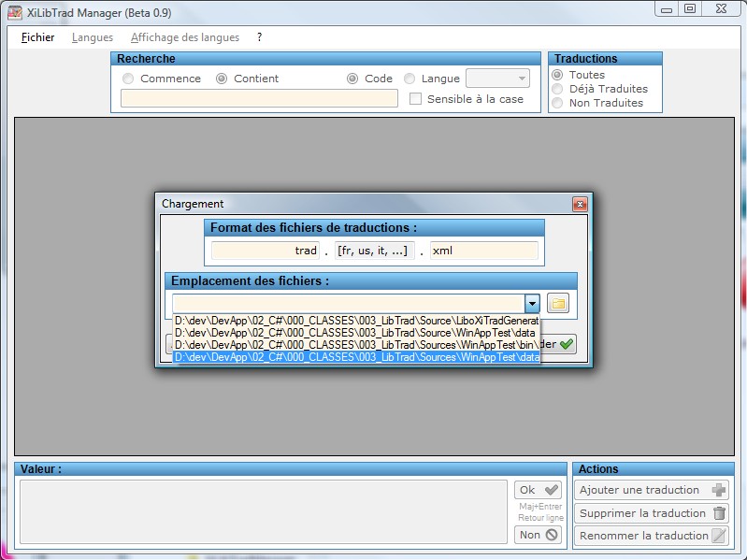Click the Non cancel button with forbidden icon

538,535
